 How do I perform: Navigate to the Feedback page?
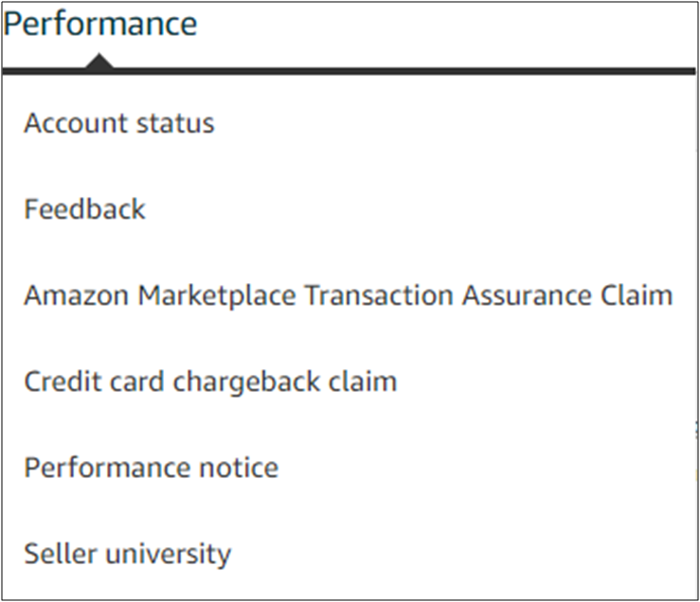click(x=84, y=209)
